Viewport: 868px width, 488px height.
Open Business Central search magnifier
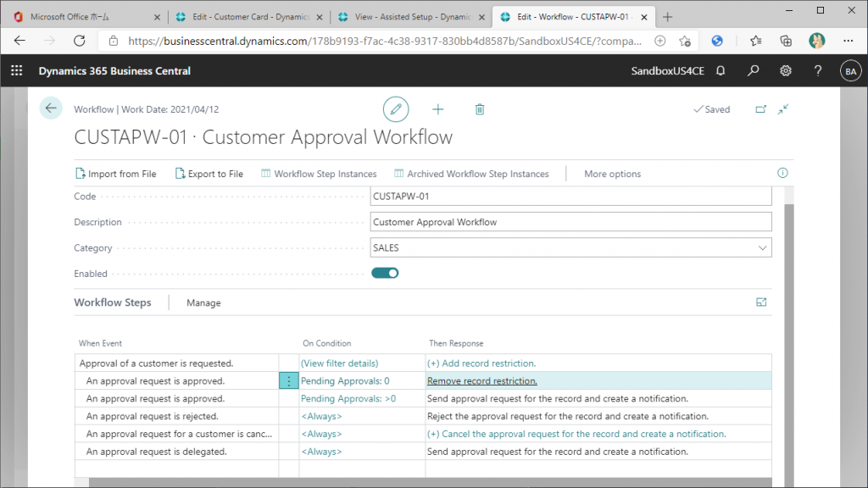(753, 71)
